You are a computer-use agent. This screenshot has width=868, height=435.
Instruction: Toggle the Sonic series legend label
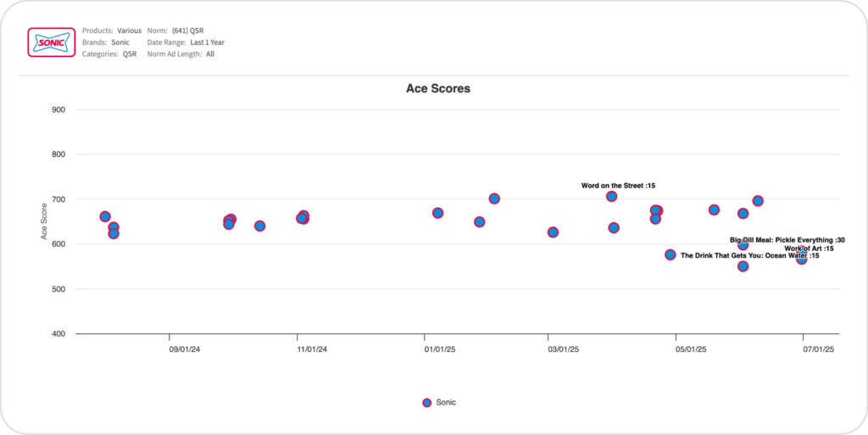click(446, 402)
